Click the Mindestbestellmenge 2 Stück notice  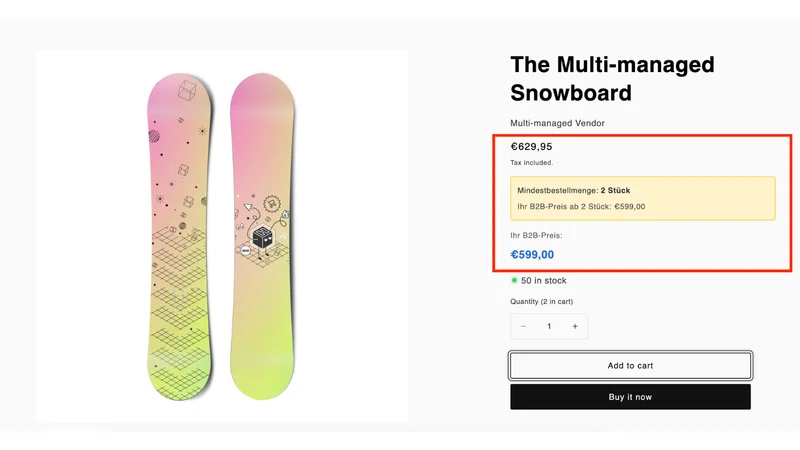pos(573,190)
